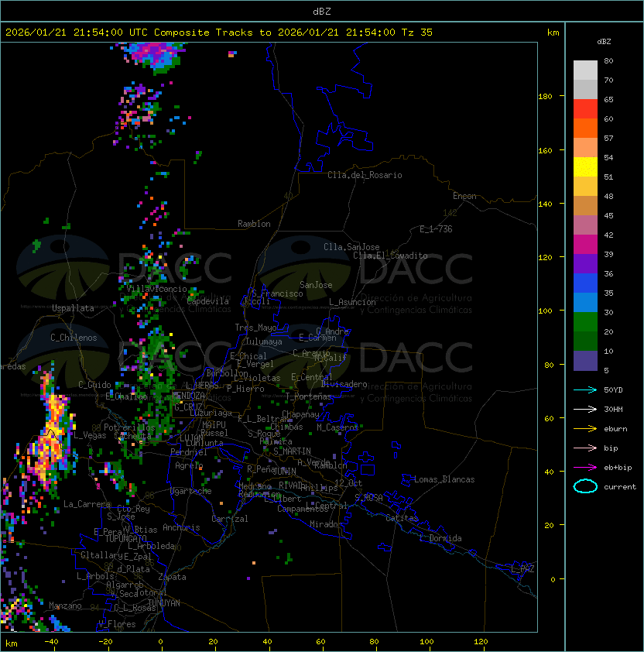Screen dimensions: 644x652
Task: Pick the light gray swatch below 80
Action: [585, 70]
